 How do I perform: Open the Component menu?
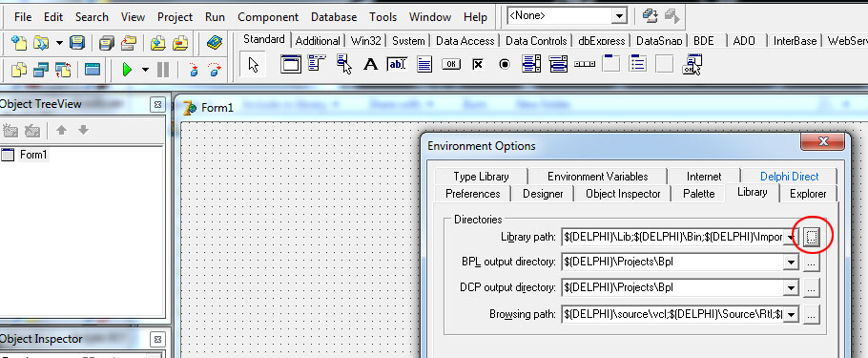click(268, 17)
